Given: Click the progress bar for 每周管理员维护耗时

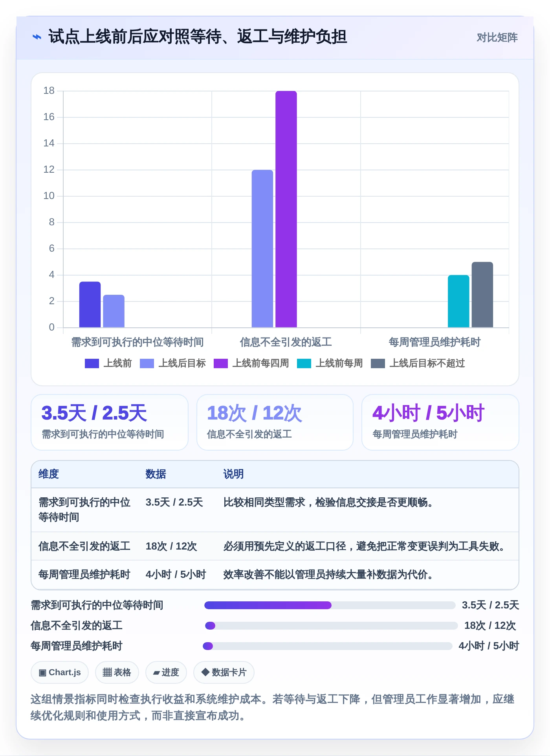Looking at the screenshot, I should click(x=328, y=646).
